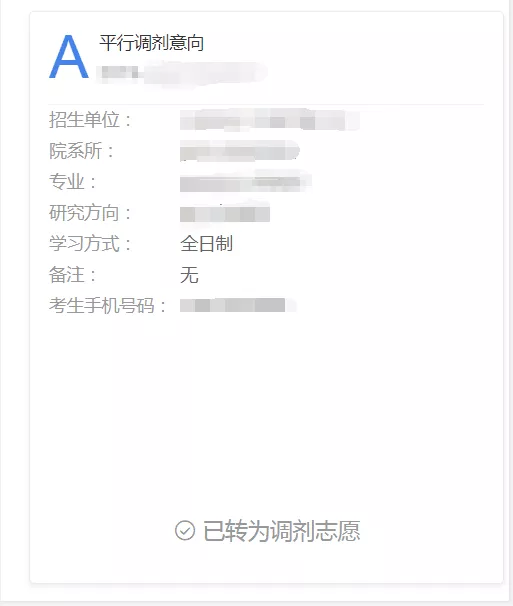Select the 全日制 value text
This screenshot has width=513, height=606.
206,243
